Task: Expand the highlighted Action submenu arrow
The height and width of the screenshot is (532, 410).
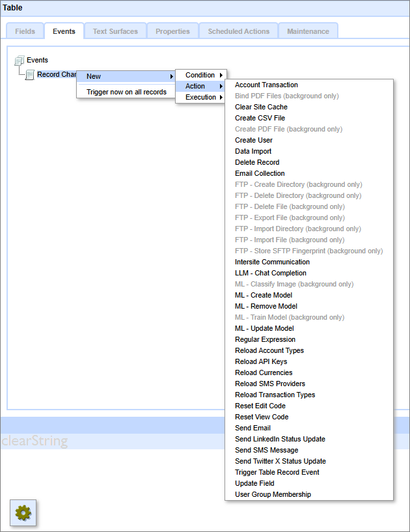Action: coord(221,86)
